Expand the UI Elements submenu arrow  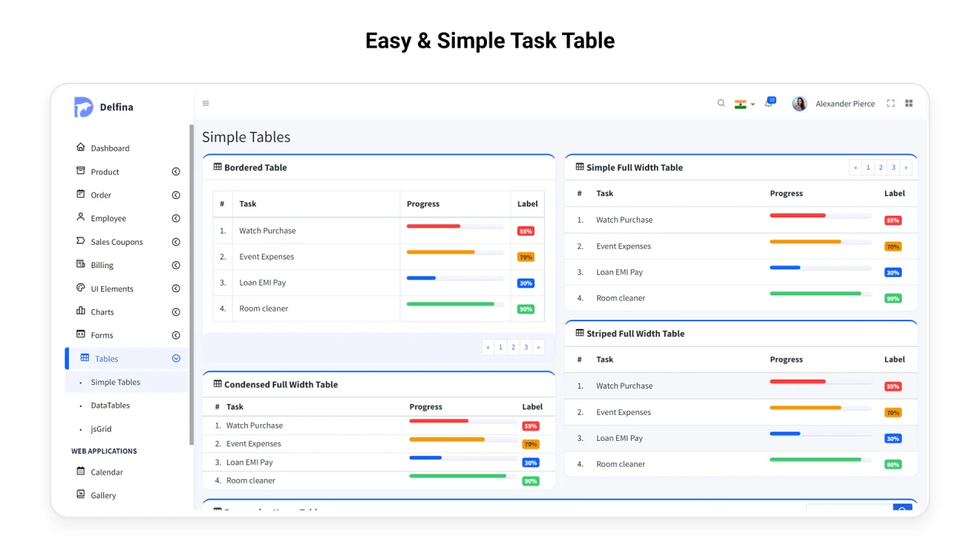(176, 289)
